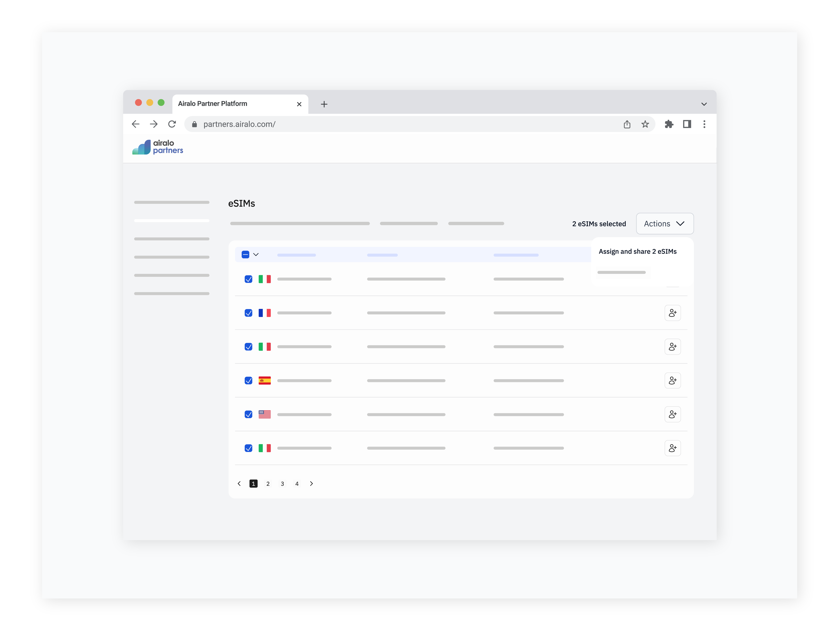Assign user icon in the Spain row

673,380
